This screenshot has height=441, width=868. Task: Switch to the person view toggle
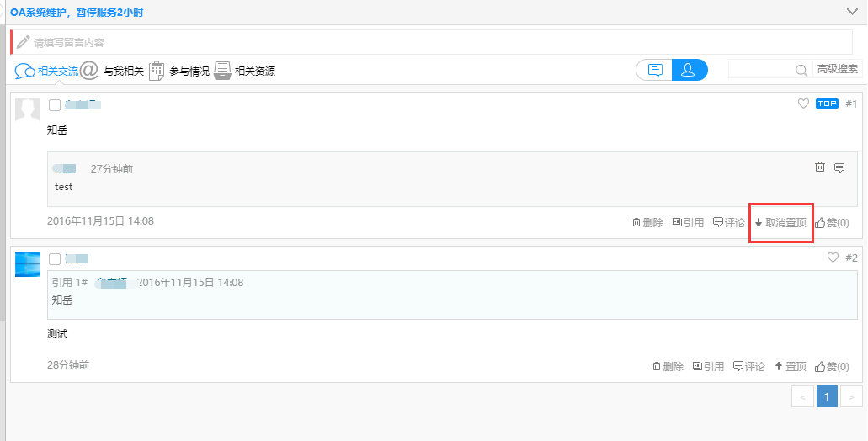click(x=689, y=70)
